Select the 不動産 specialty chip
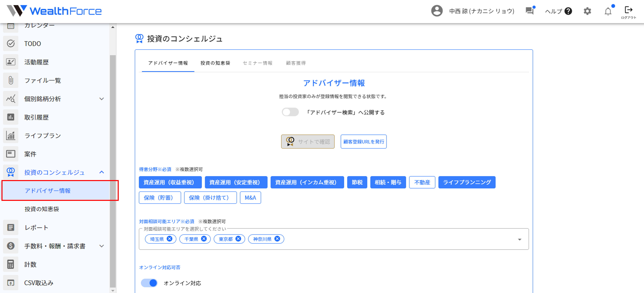644x293 pixels. coord(422,182)
